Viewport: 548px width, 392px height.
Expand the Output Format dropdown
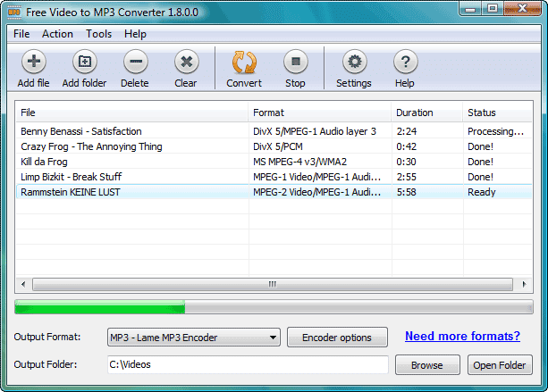coord(194,338)
